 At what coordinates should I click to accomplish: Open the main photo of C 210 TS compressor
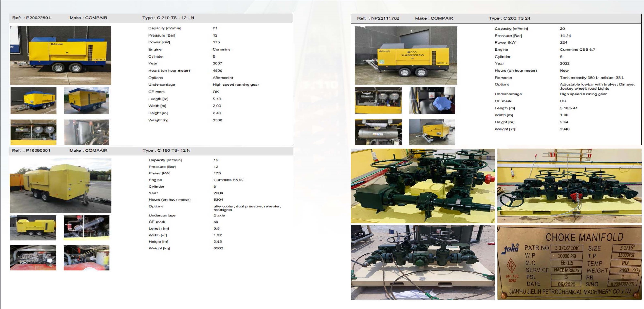coord(61,55)
